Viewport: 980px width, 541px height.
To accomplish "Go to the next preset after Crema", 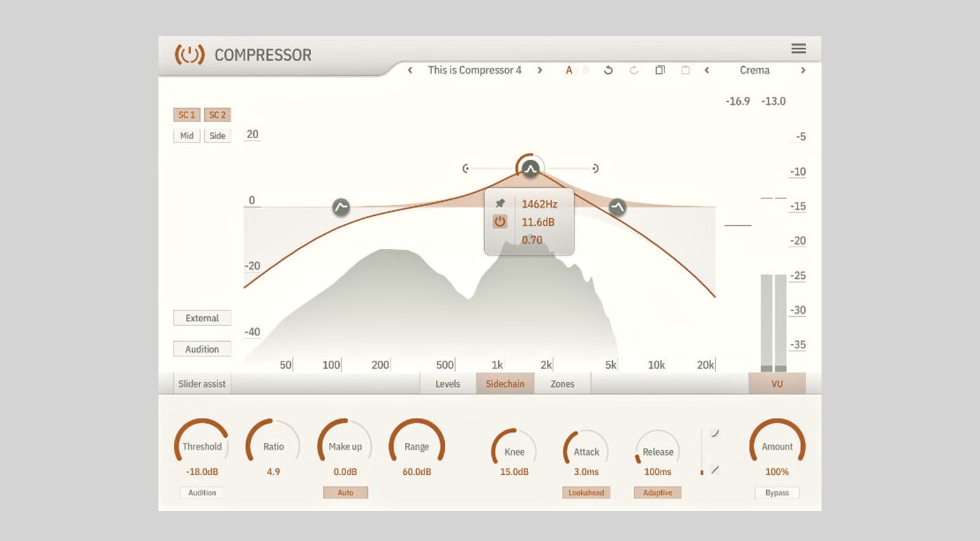I will click(x=803, y=70).
